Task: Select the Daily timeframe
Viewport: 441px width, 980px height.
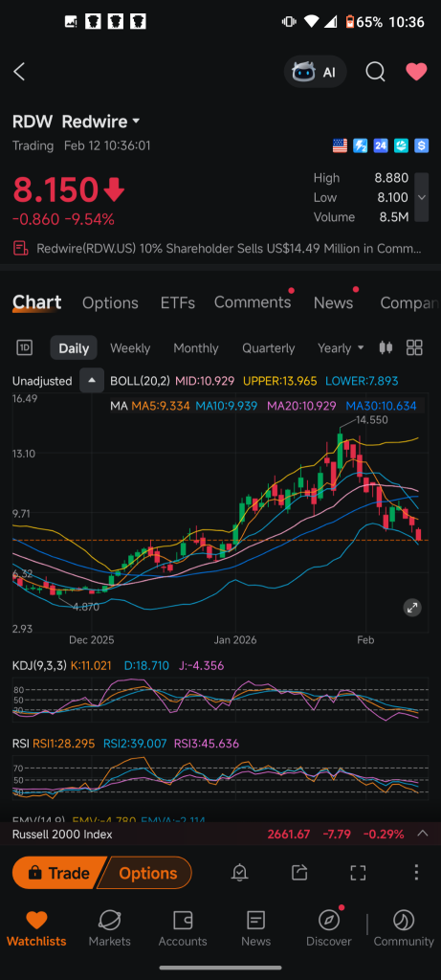Action: coord(74,348)
